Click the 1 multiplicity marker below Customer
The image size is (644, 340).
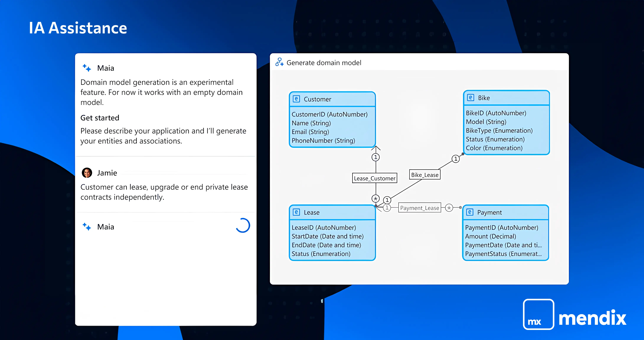[x=376, y=157]
